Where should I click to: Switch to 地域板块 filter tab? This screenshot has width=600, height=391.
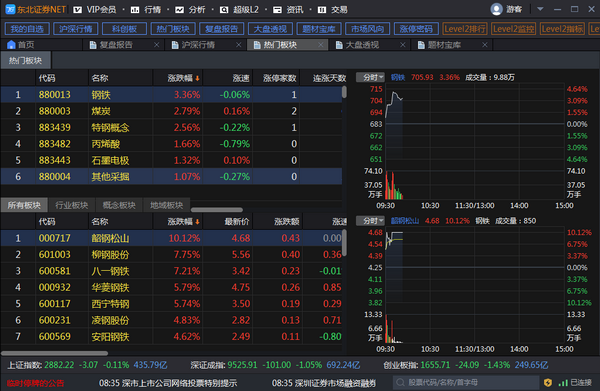[x=166, y=205]
